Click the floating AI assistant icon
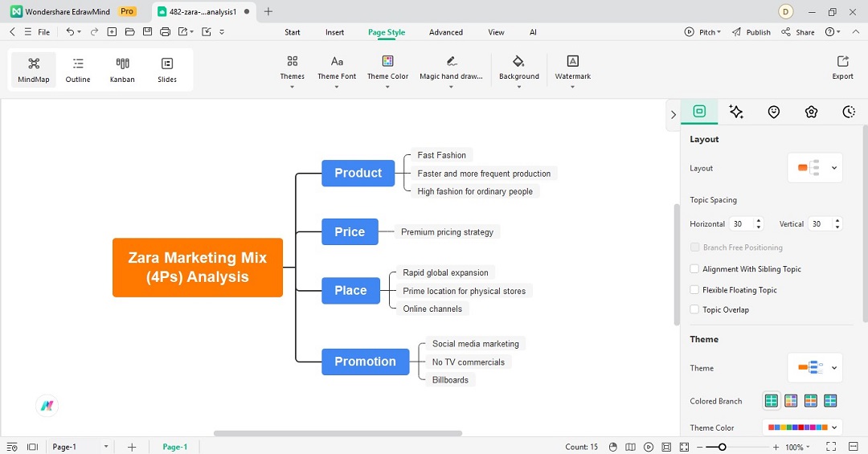Image resolution: width=868 pixels, height=454 pixels. click(x=47, y=406)
